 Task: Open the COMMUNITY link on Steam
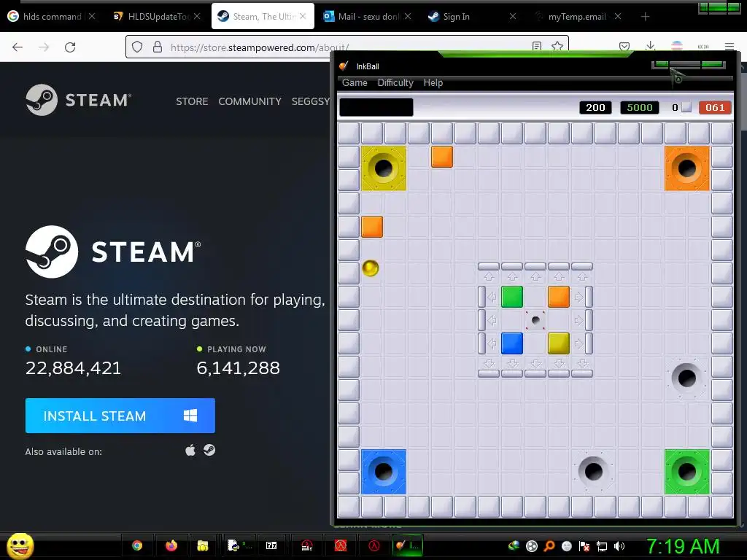tap(249, 101)
